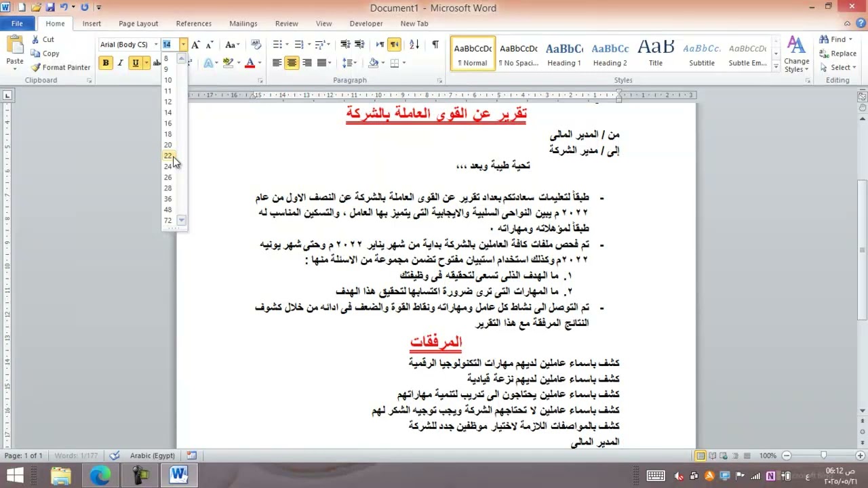Create new document via blank page icon
The height and width of the screenshot is (488, 868).
pos(22,7)
